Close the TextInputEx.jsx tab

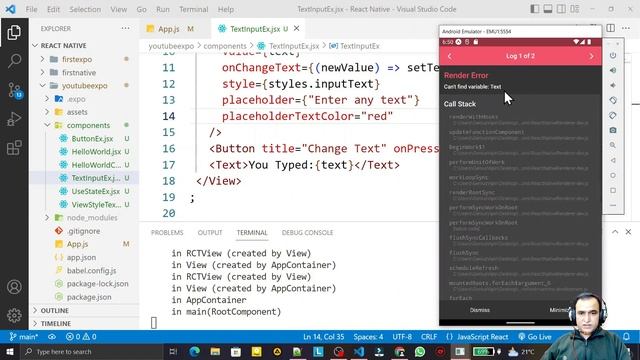[297, 28]
